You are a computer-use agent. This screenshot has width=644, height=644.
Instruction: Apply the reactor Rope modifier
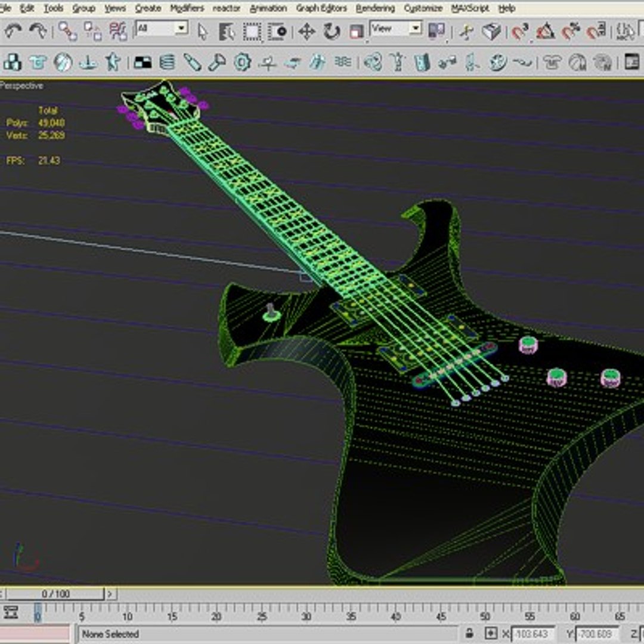[602, 63]
